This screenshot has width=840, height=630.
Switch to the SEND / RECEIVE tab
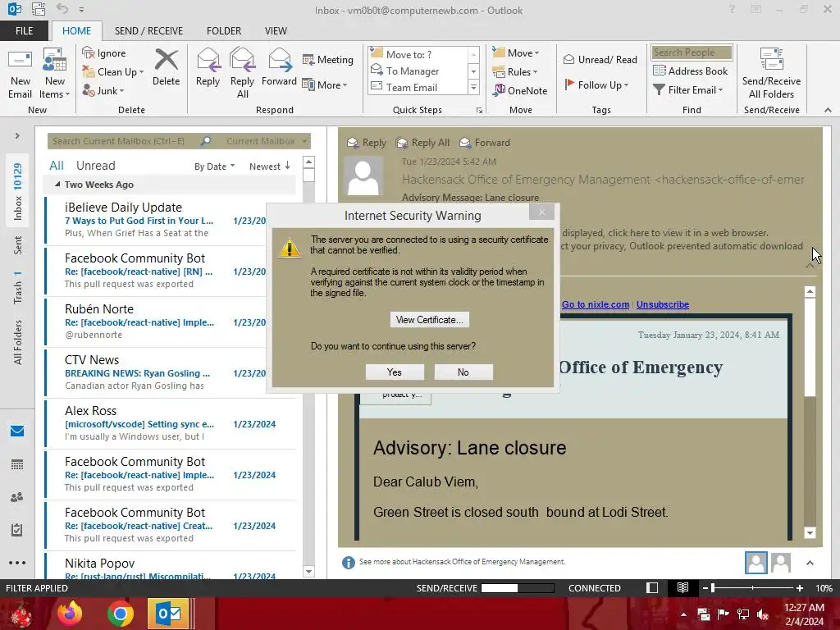pyautogui.click(x=149, y=31)
